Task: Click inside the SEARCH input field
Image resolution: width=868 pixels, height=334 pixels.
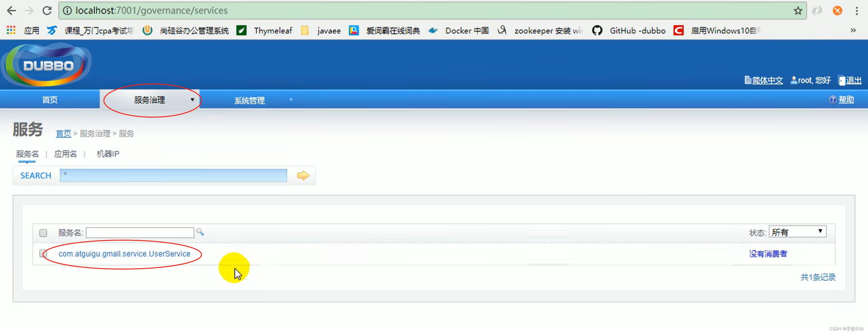Action: 174,175
